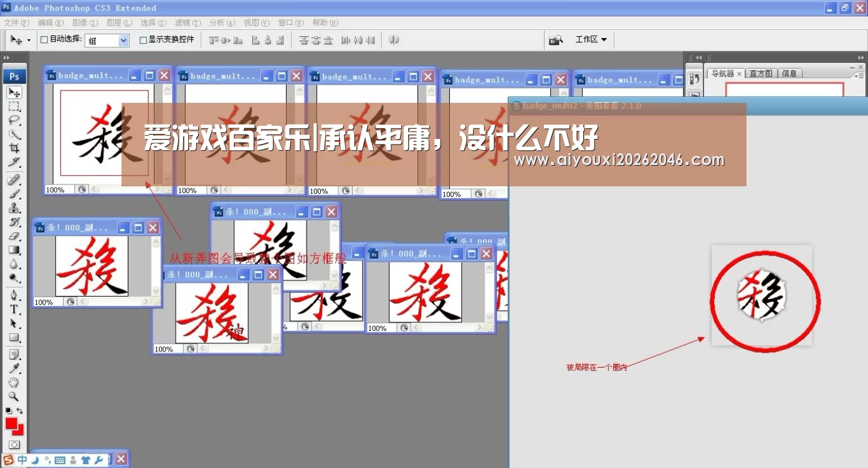
Task: Select the Gradient tool
Action: (14, 250)
